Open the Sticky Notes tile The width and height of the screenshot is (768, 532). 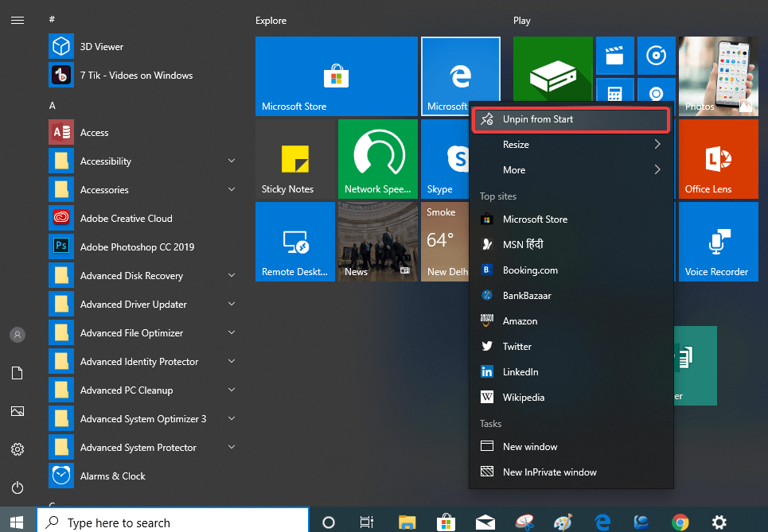pyautogui.click(x=295, y=159)
